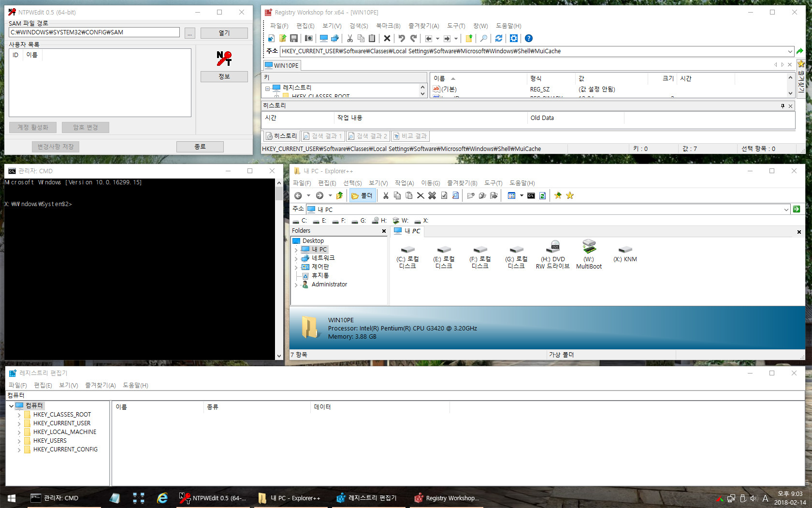
Task: Click the W: drive button in Explorer++ drive bar
Action: pos(401,221)
